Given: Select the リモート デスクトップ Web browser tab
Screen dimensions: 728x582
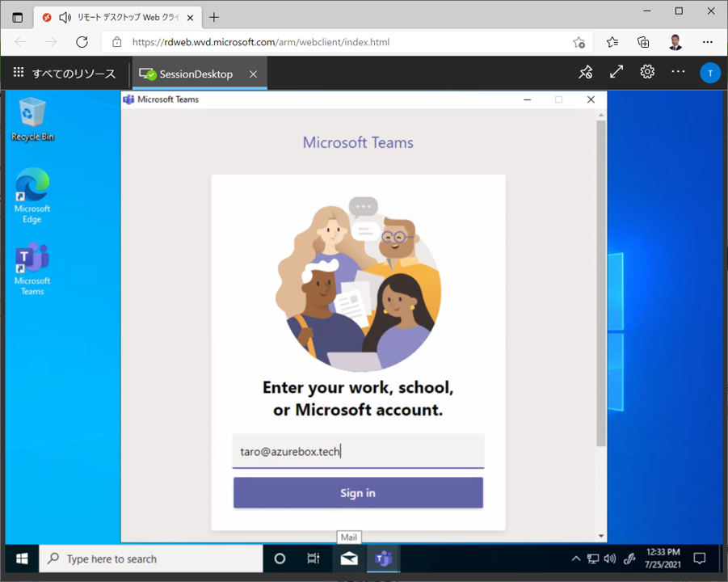Looking at the screenshot, I should click(118, 18).
